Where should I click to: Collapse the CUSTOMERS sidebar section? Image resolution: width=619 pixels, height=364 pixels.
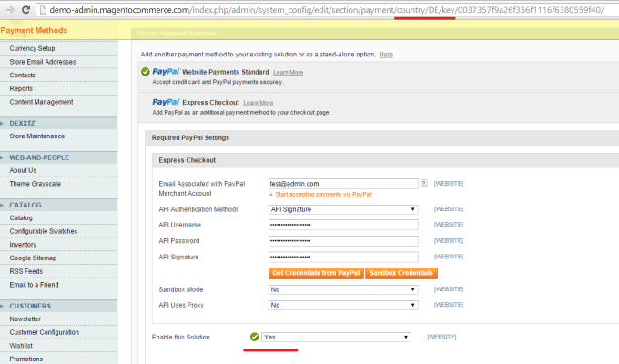(x=58, y=306)
